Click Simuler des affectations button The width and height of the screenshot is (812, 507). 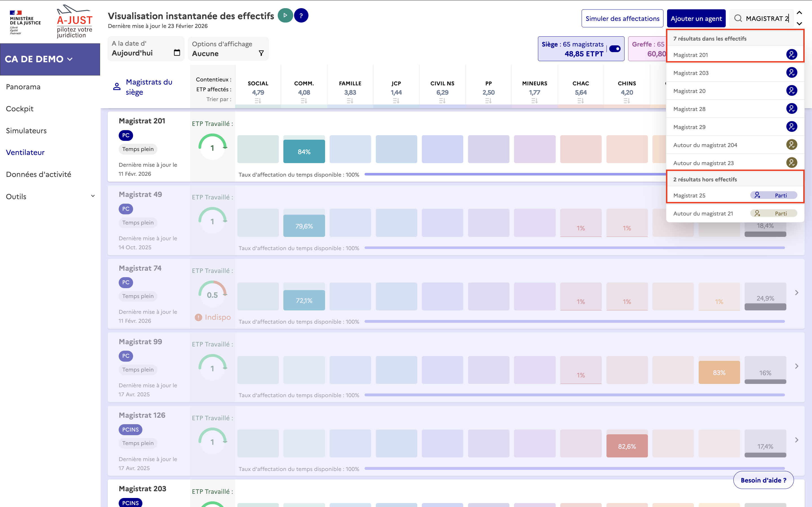click(x=622, y=18)
